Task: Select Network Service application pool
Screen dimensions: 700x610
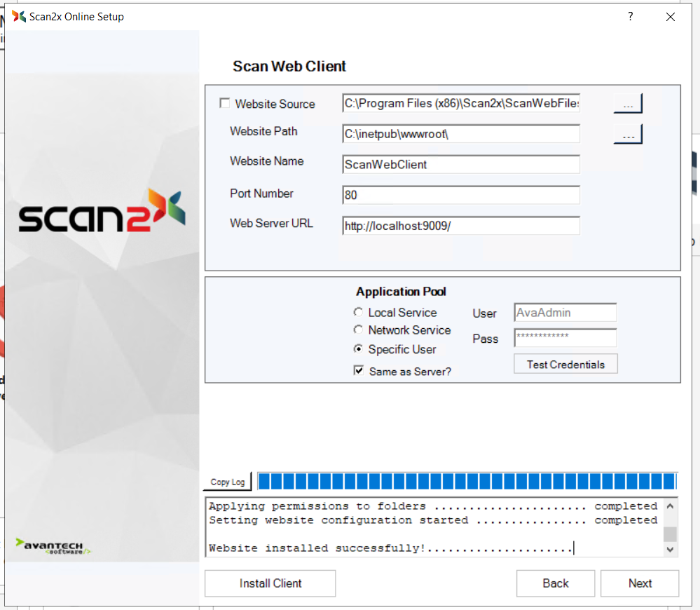Action: pos(359,330)
